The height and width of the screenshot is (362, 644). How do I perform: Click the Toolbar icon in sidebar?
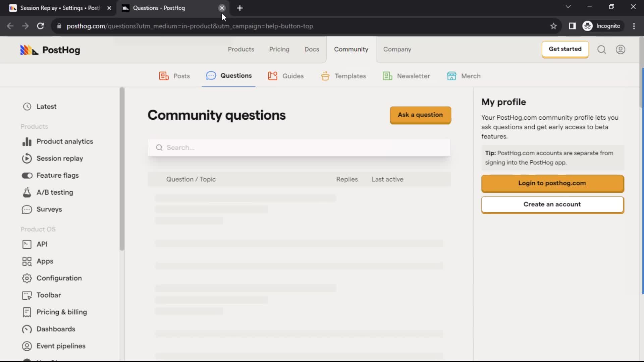click(x=27, y=295)
